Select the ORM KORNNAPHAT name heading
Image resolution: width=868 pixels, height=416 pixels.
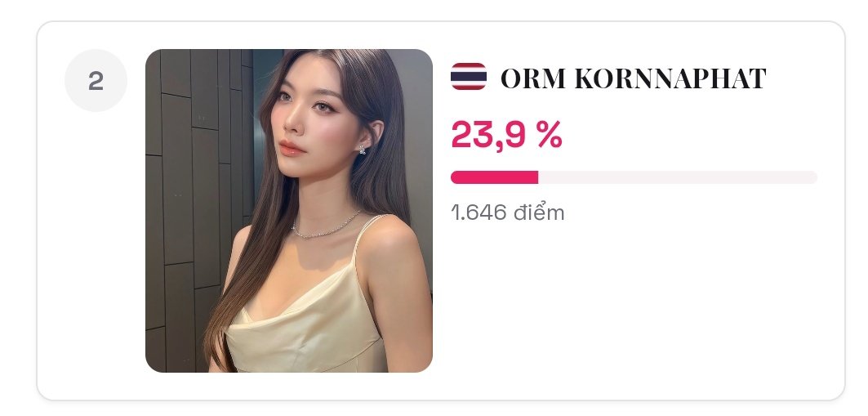pyautogui.click(x=634, y=78)
